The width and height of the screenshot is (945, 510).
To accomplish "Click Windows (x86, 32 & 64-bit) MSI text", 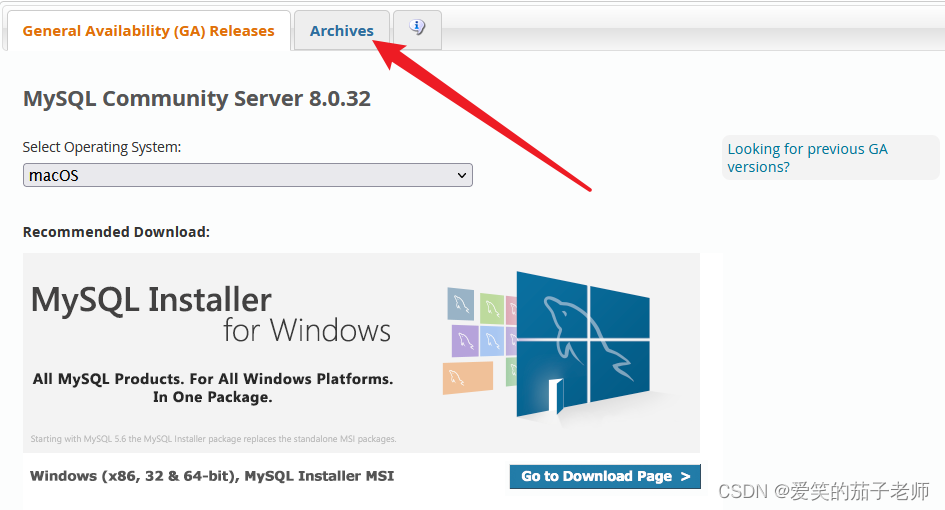I will point(212,476).
